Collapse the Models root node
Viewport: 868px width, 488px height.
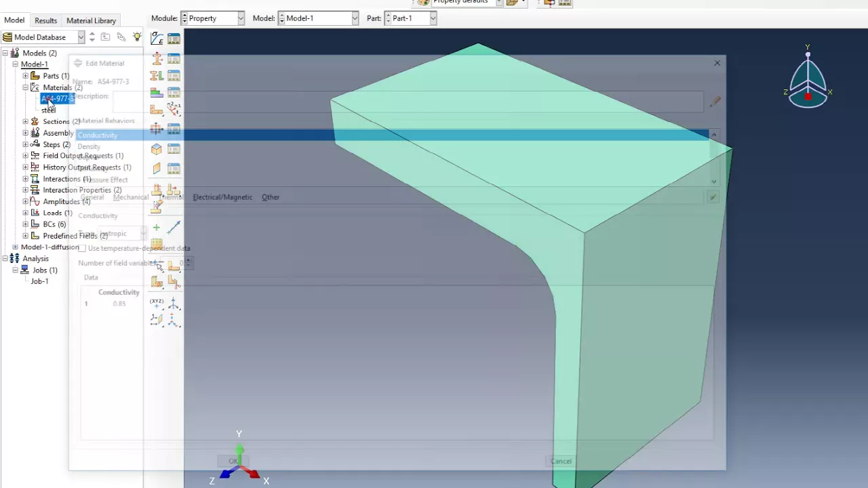click(x=5, y=53)
